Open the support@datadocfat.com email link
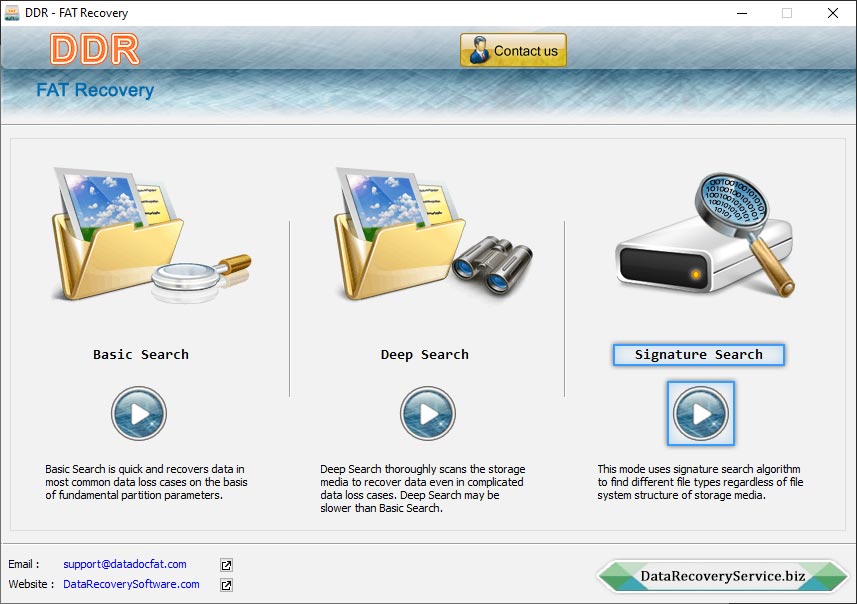 [125, 564]
